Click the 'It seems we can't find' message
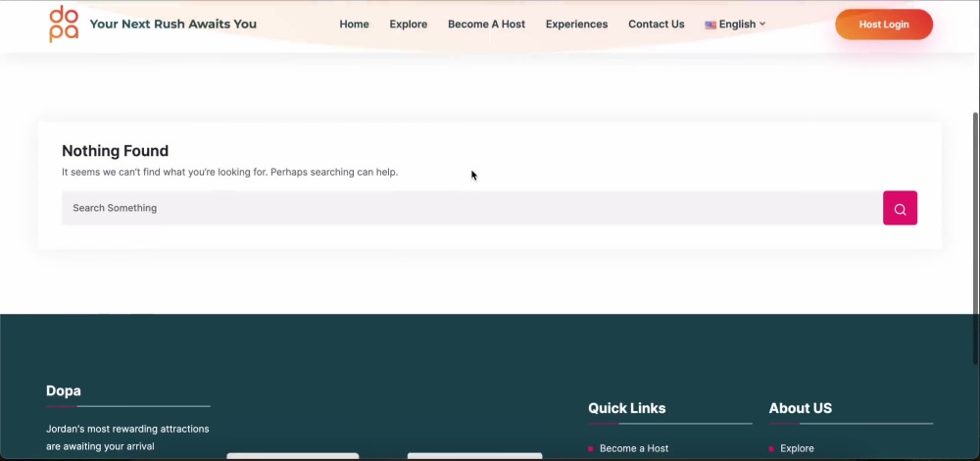 (x=229, y=172)
